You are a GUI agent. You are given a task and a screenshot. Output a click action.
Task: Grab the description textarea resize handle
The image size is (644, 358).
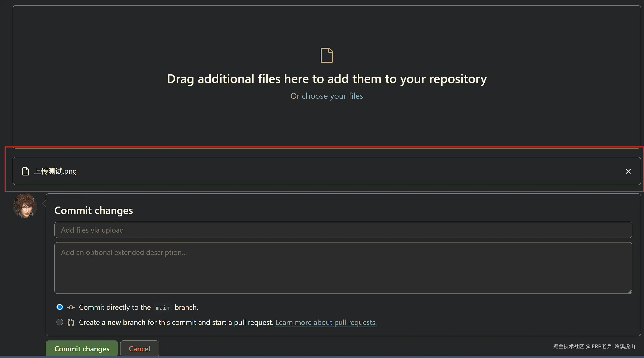coord(630,291)
